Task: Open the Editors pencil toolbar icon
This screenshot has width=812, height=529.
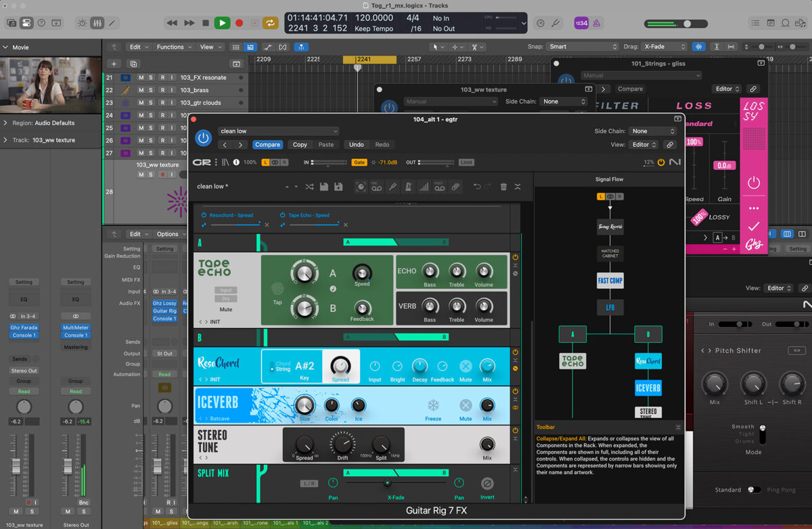Action: pyautogui.click(x=112, y=23)
